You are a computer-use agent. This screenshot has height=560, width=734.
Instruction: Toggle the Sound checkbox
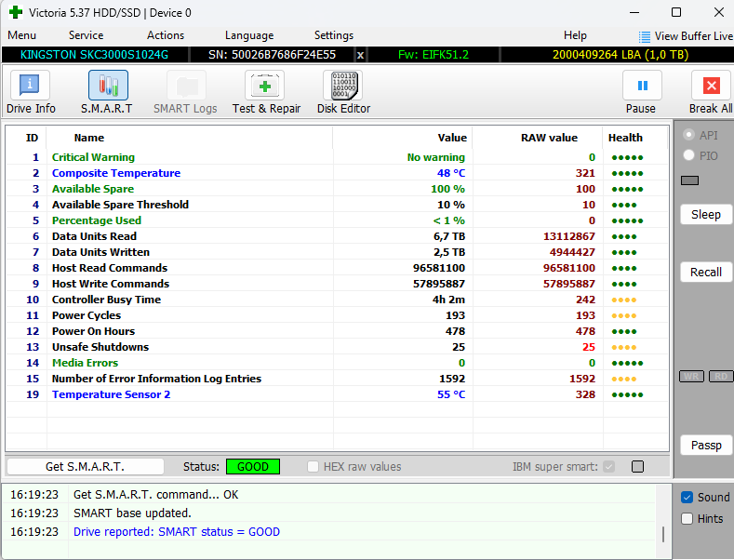pyautogui.click(x=687, y=498)
